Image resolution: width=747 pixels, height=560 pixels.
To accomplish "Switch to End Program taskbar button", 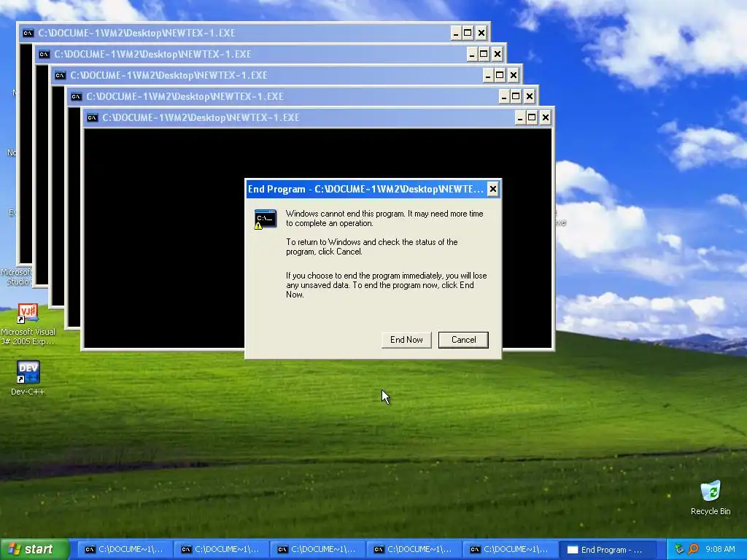I will point(606,550).
